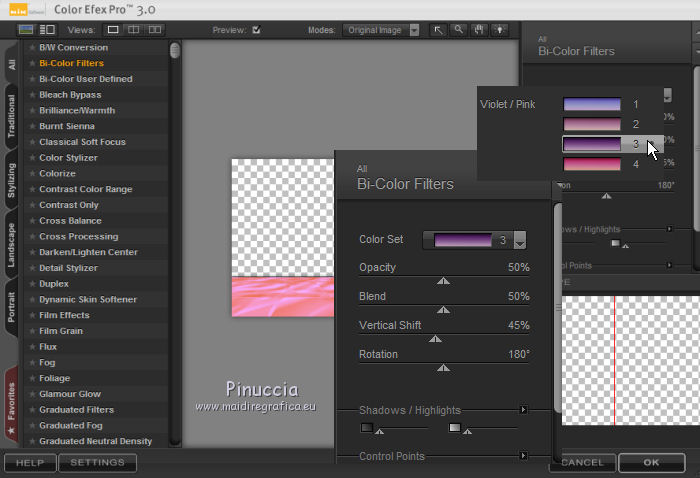Choose Violet / Pink color set 4
Viewport: 700px width, 478px height.
(x=593, y=163)
